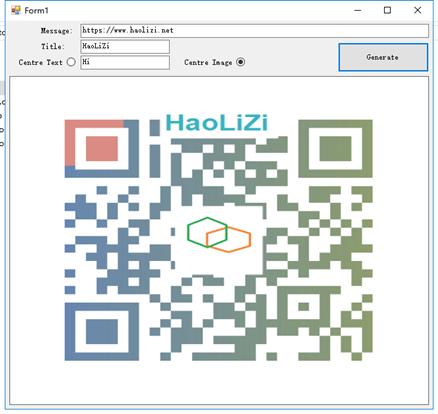Image resolution: width=438 pixels, height=414 pixels.
Task: Click the HaoLiZi title text above QR code
Action: coord(217,122)
